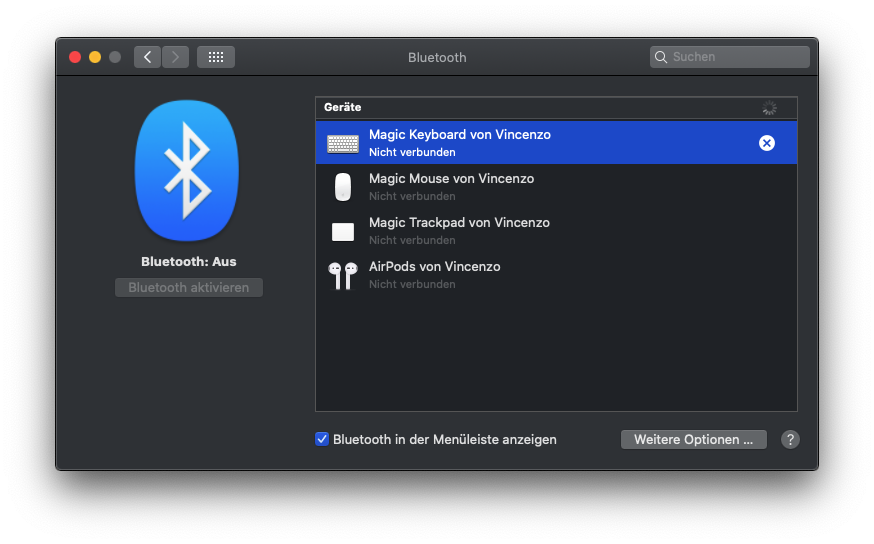This screenshot has width=874, height=544.
Task: Click Bluetooth: Aus status label
Action: (188, 261)
